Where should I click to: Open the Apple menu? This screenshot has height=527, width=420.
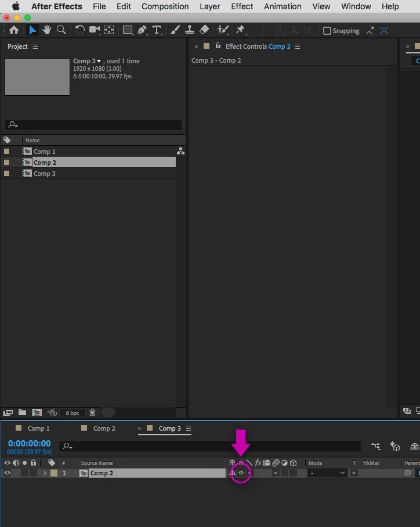coord(16,6)
